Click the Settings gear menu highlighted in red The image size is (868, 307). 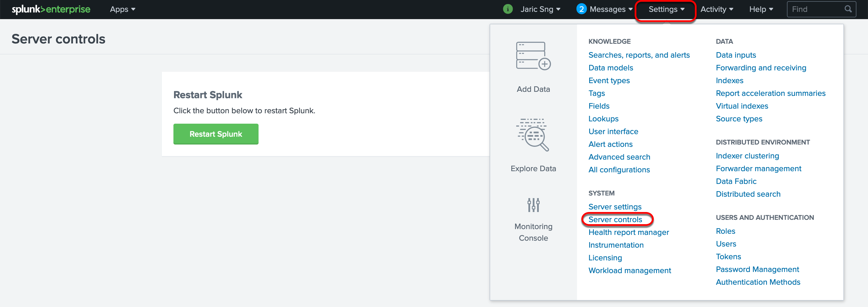664,9
